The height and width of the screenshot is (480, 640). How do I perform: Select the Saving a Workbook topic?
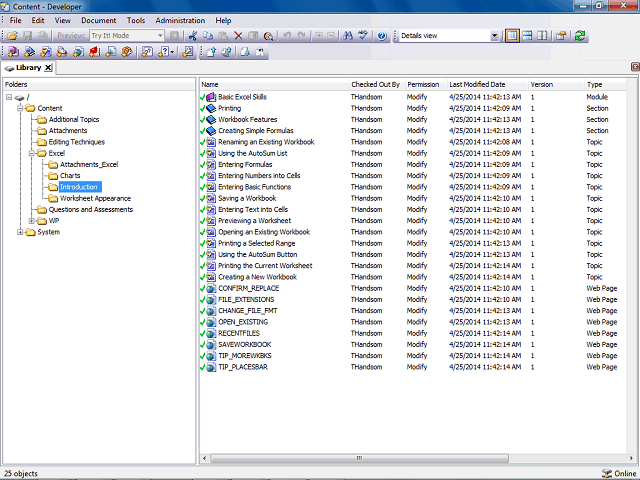(247, 198)
